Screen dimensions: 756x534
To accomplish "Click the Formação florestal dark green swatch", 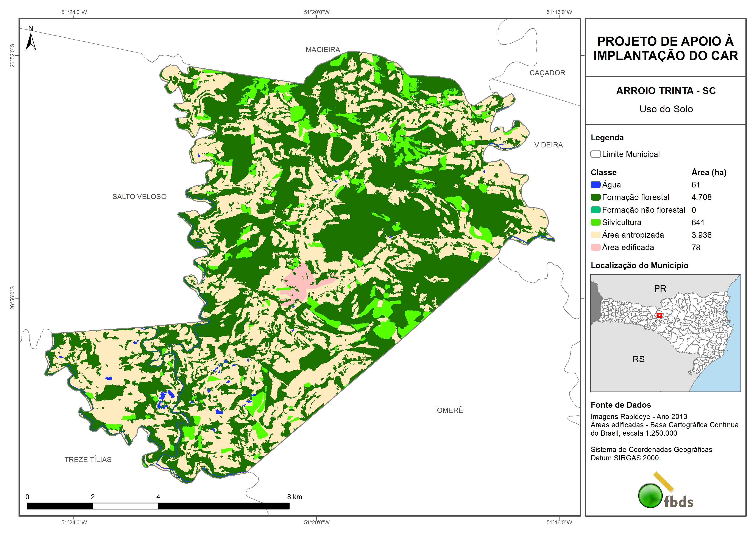I will tap(595, 197).
